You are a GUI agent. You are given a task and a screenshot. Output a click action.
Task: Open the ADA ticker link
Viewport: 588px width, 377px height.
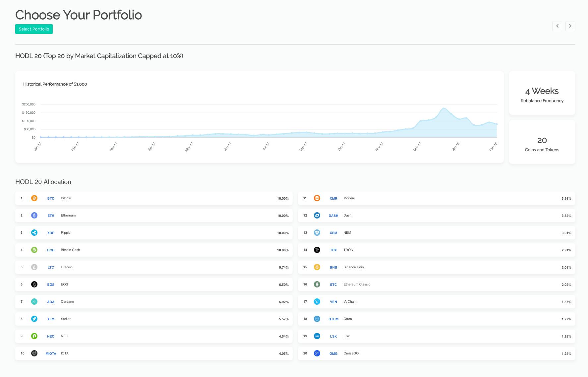[51, 302]
